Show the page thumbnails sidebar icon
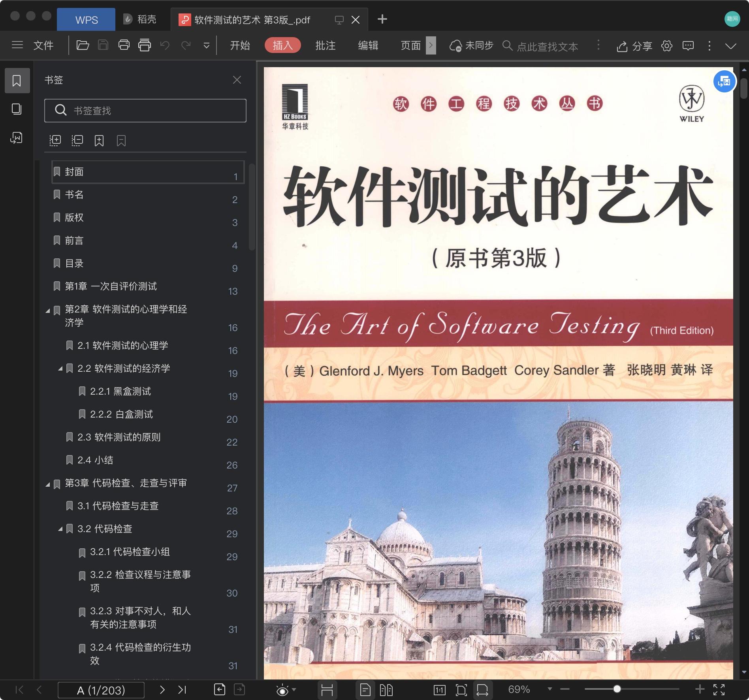749x700 pixels. point(17,109)
